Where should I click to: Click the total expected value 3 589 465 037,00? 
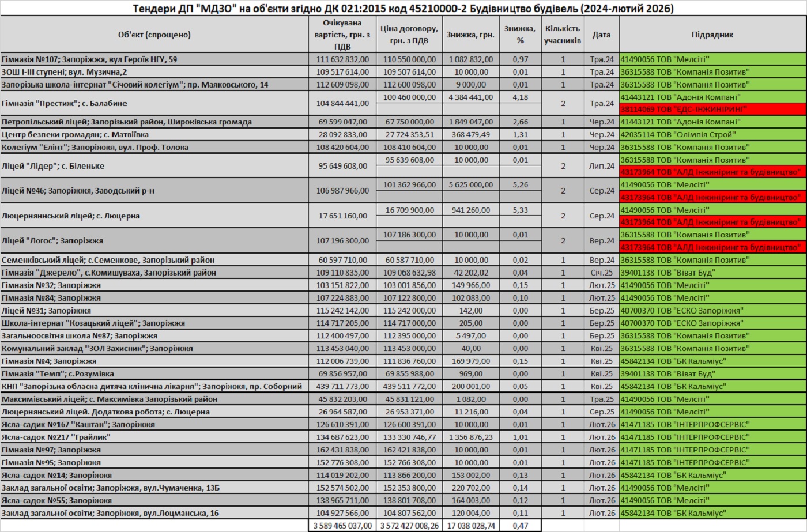click(x=342, y=526)
